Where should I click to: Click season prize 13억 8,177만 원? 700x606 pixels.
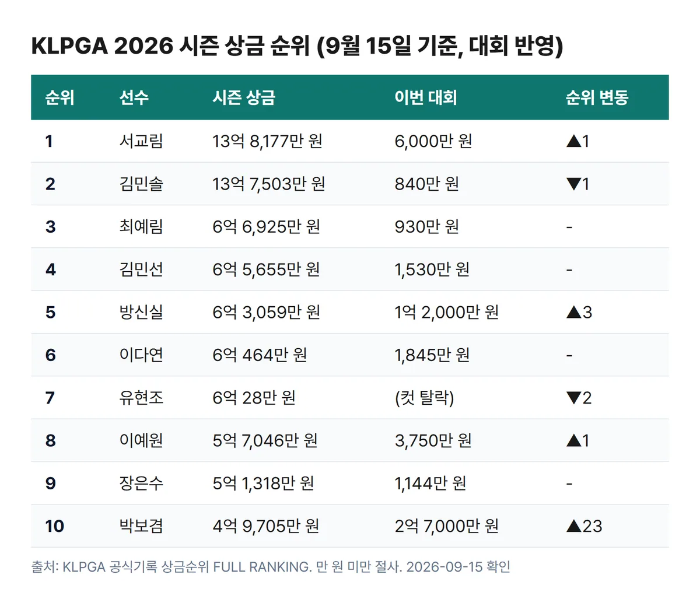pyautogui.click(x=267, y=141)
